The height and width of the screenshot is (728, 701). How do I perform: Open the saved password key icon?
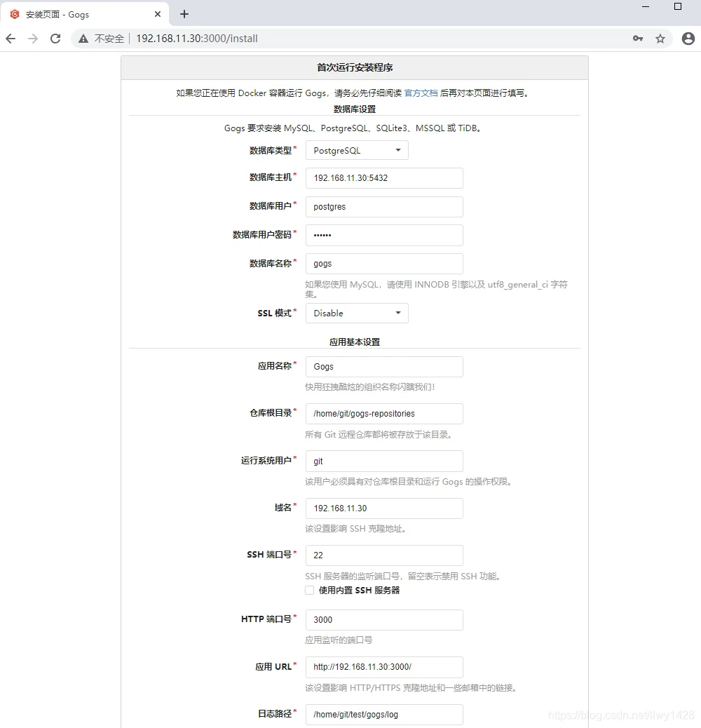pos(638,39)
